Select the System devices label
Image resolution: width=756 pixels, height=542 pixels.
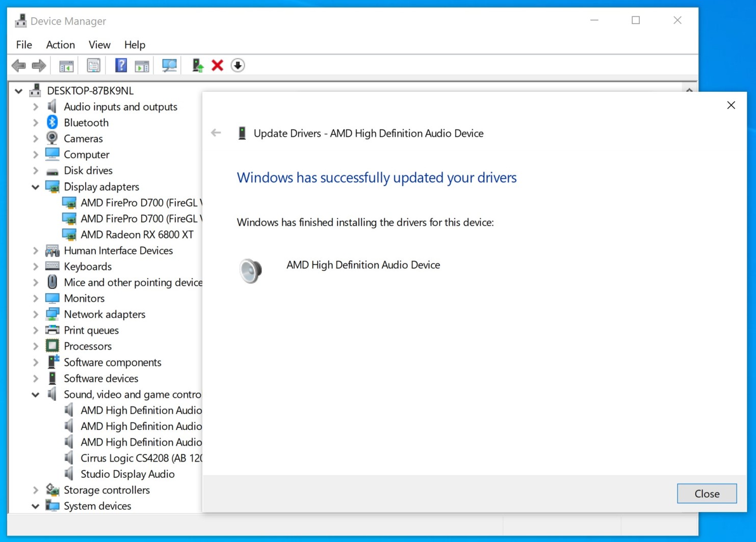pyautogui.click(x=97, y=506)
